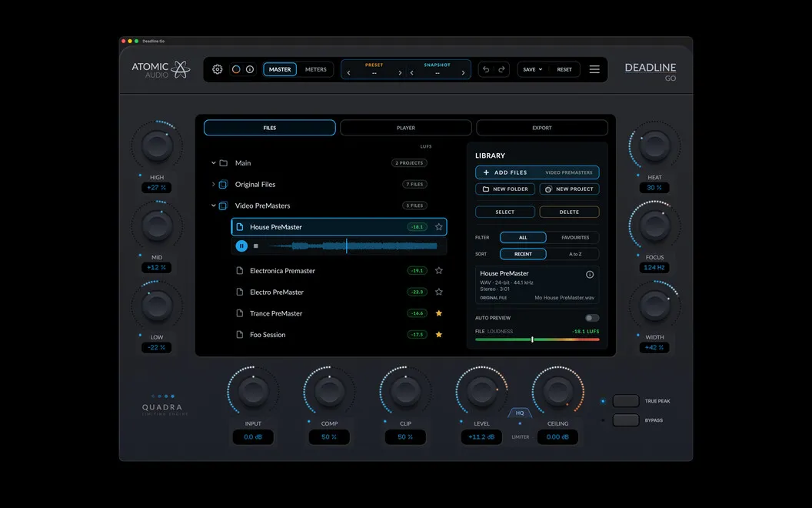Select the House PreMaster file
This screenshot has width=812, height=508.
338,226
